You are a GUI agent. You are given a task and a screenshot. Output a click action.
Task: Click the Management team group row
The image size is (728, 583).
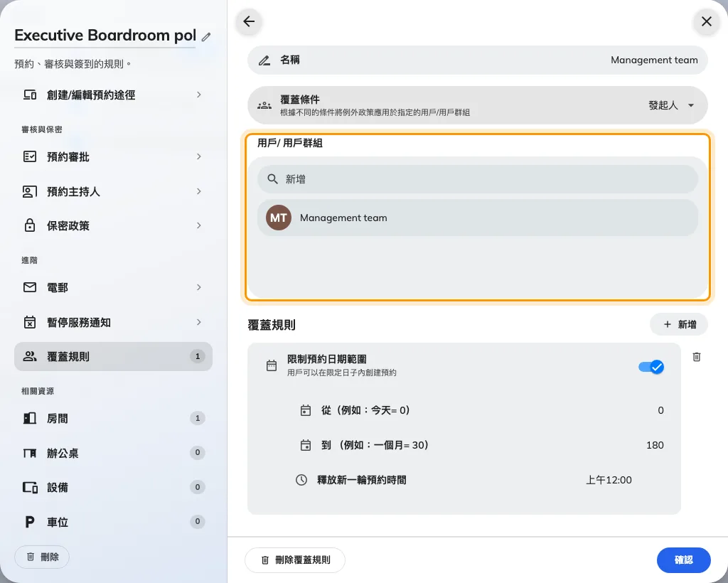tap(478, 218)
